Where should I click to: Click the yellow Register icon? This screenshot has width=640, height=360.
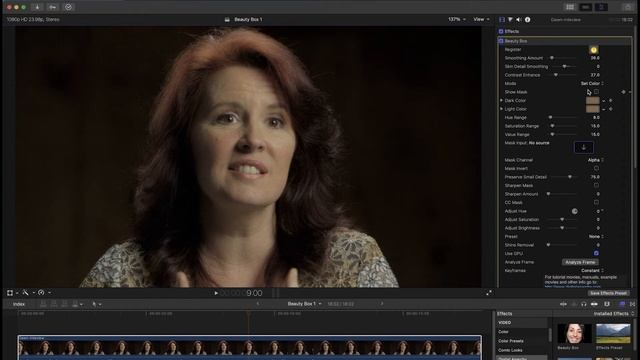tap(593, 50)
